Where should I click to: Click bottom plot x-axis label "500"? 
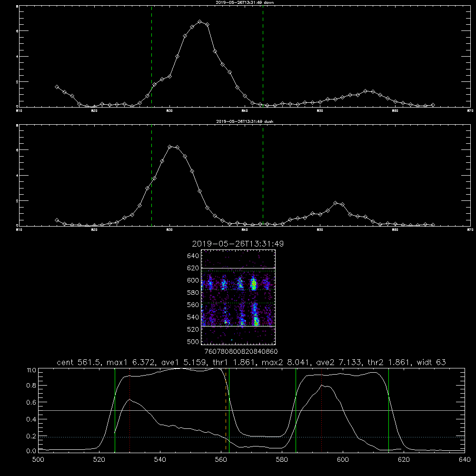[x=38, y=460]
